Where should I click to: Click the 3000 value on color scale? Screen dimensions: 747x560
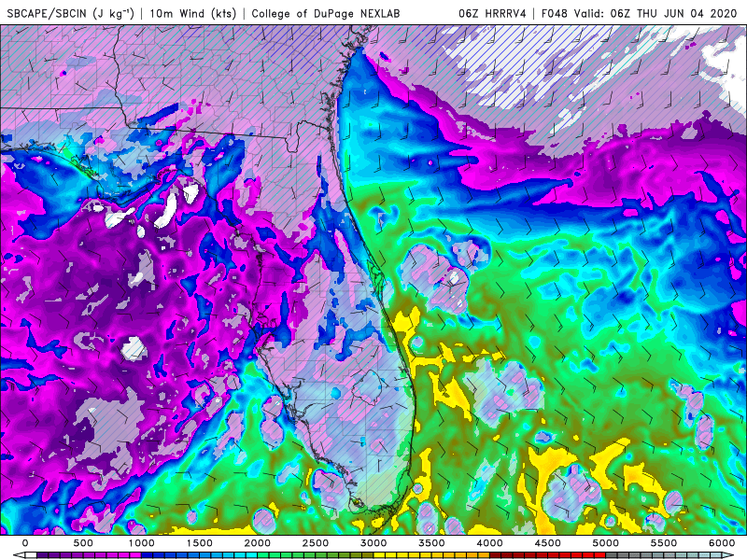point(373,543)
